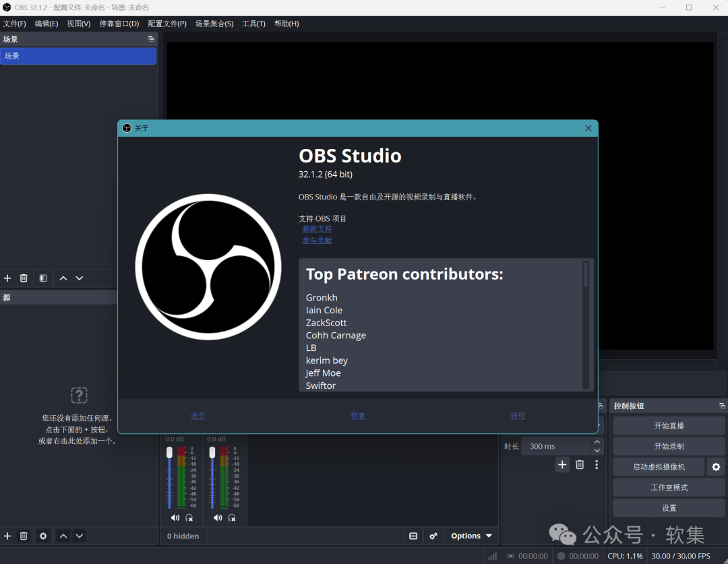728x564 pixels.
Task: Add a scene transition with plus icon
Action: tap(562, 465)
